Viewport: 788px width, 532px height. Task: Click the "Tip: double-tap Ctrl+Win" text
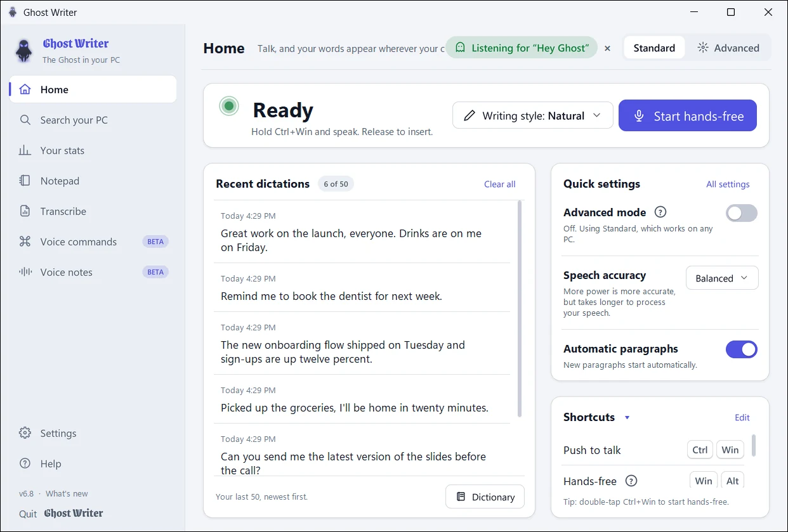click(x=646, y=502)
